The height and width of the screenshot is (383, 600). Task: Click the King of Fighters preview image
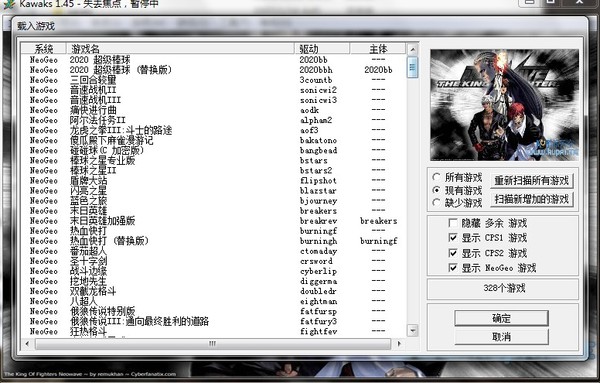click(504, 105)
